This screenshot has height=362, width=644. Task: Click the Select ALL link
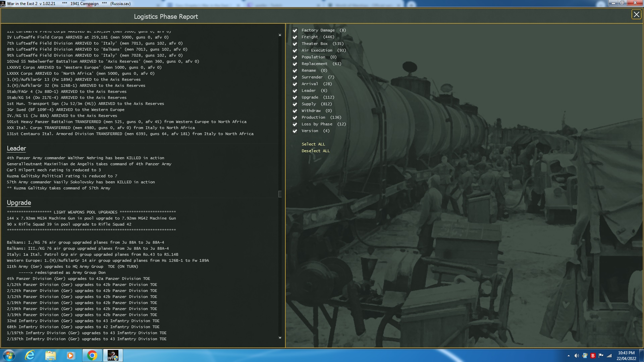coord(313,144)
